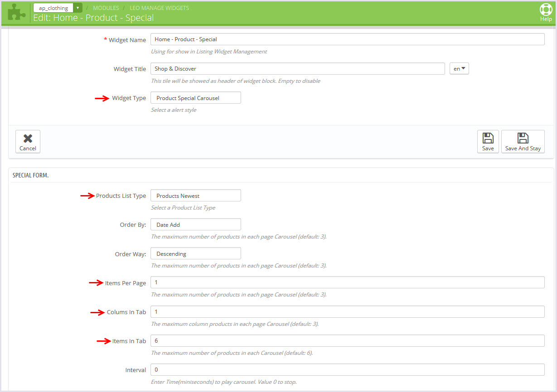Click into the Widget Title field

click(297, 69)
